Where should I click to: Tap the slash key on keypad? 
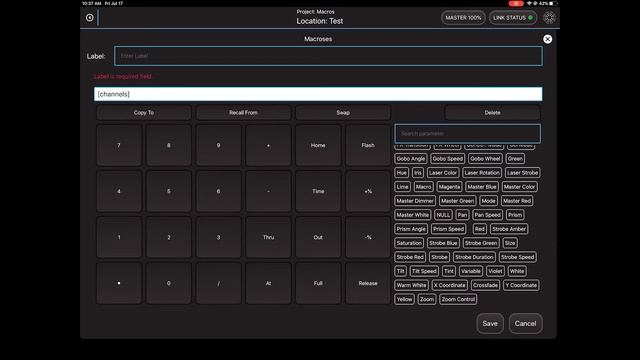point(218,283)
